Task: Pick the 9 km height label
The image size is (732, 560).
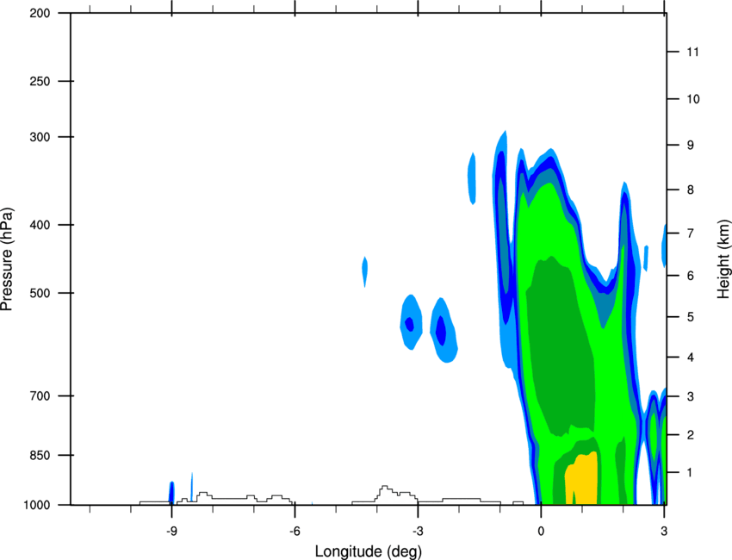Action: (x=690, y=146)
